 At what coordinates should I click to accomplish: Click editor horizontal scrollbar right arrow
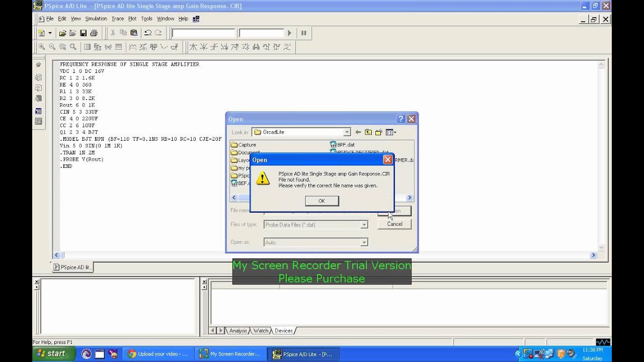(x=594, y=255)
